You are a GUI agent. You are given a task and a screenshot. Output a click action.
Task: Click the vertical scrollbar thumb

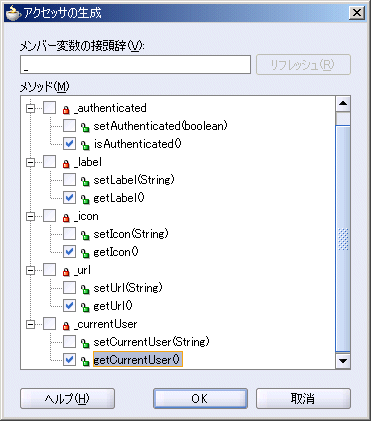click(x=343, y=239)
